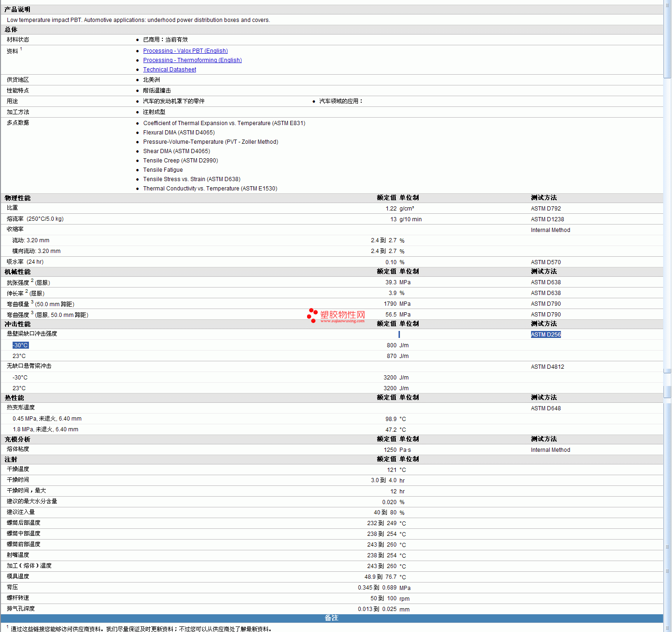Click the vertical scrollbar thumb at top right
Screen dimensions: 672x632
click(x=667, y=40)
